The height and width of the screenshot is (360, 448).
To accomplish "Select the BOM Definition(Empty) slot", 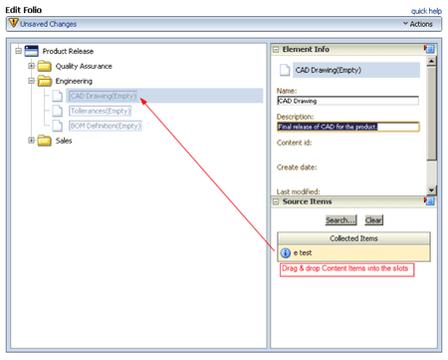I will 105,126.
